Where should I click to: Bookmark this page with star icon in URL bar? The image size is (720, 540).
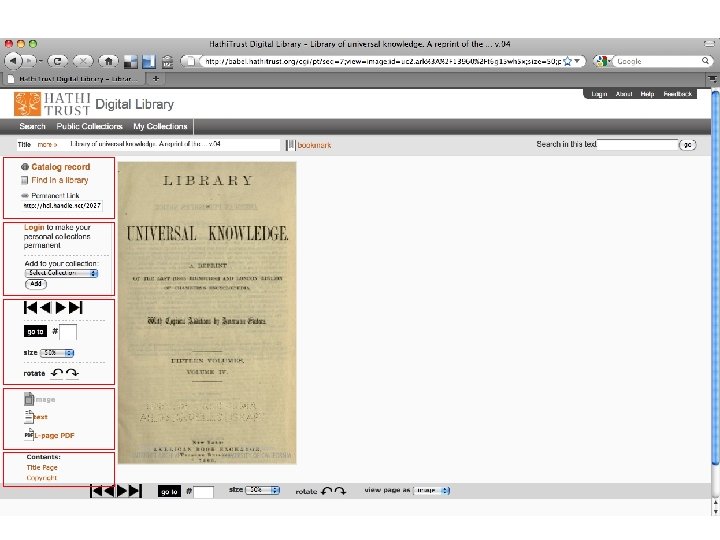tap(568, 61)
